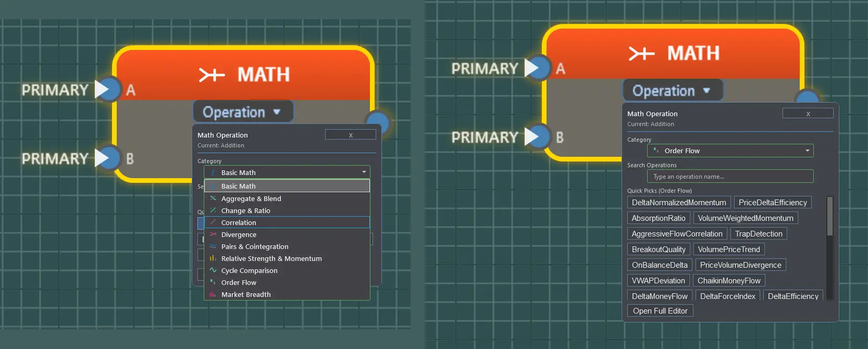Pick PriceVolumeDivergence quick pick
Screen dimensions: 868x349
pos(741,265)
